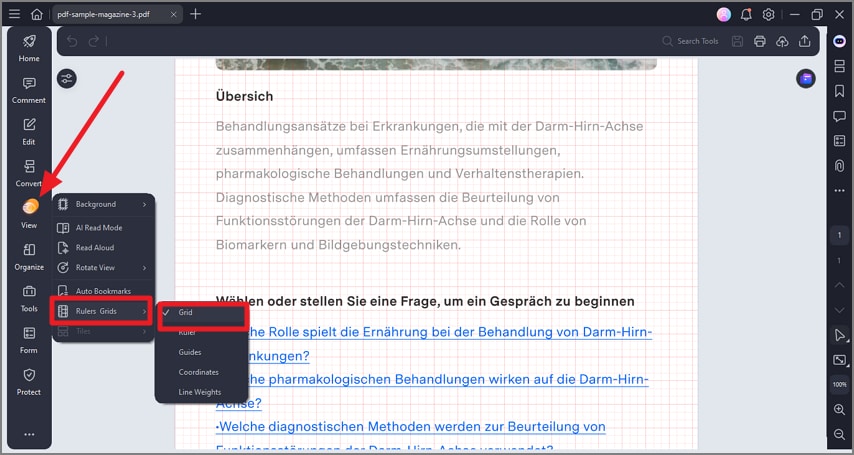
Task: Open the hamburger main menu
Action: point(15,14)
